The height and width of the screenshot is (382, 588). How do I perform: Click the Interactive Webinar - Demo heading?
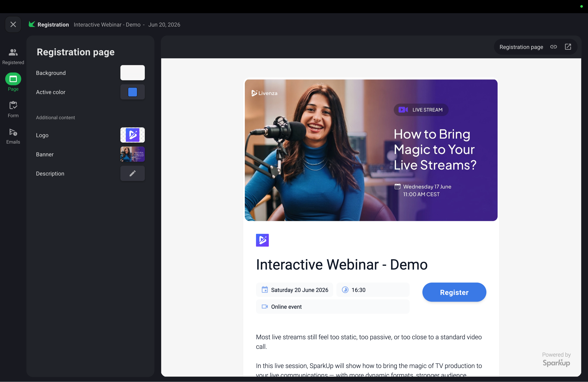click(342, 265)
